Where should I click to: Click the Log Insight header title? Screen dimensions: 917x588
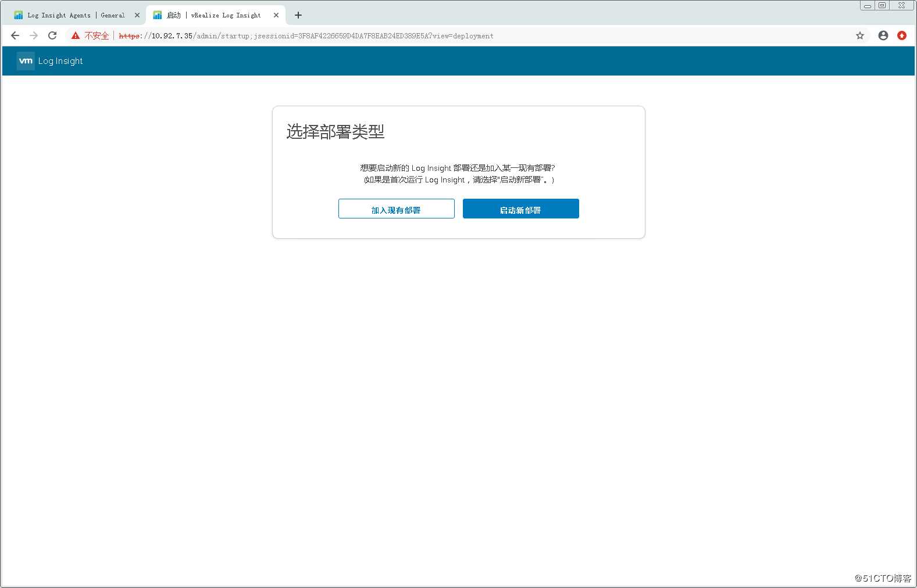tap(60, 61)
